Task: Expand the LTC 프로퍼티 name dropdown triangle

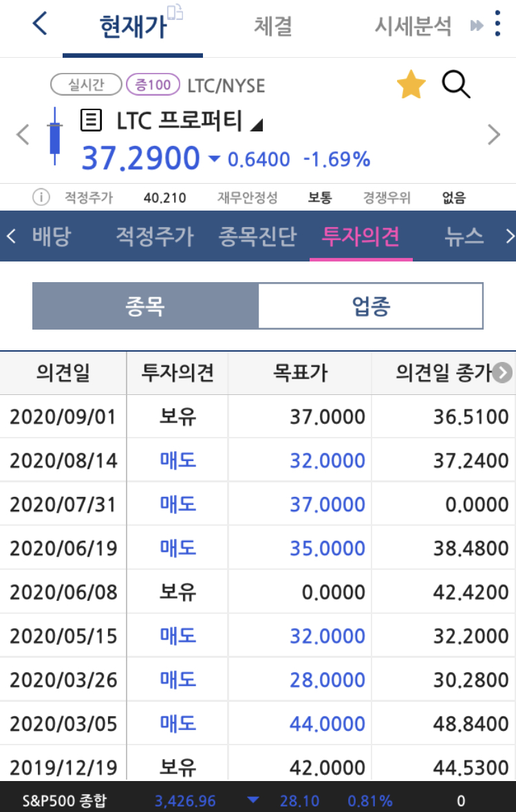Action: [x=257, y=125]
